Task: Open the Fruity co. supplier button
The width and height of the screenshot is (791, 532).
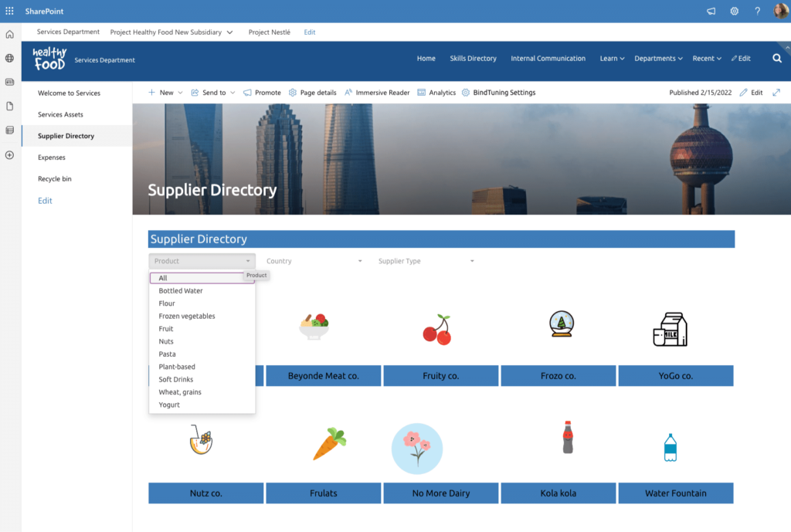Action: 441,376
